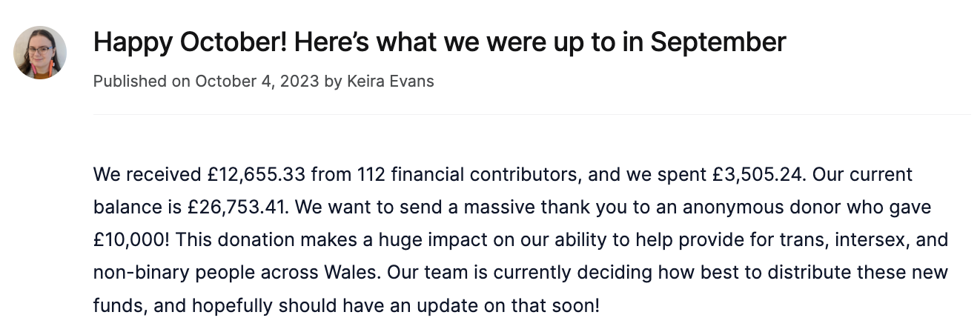
Task: Click the £3,505.24 spent amount
Action: (758, 175)
